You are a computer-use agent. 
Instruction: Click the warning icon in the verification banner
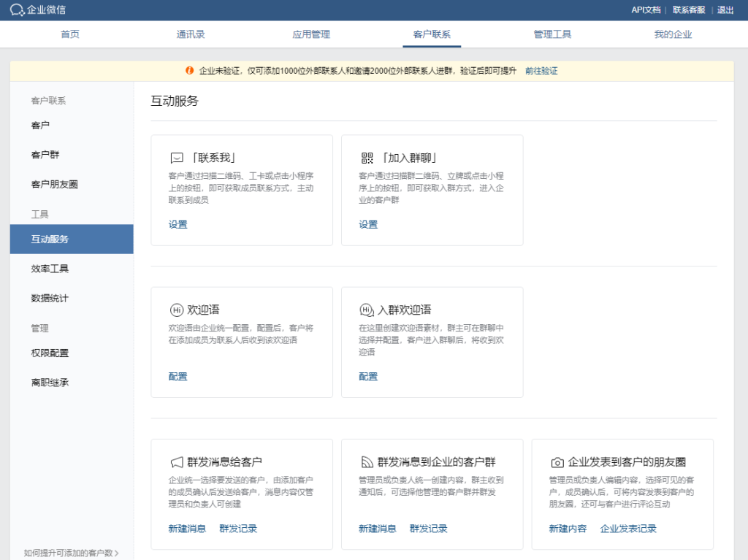[190, 70]
